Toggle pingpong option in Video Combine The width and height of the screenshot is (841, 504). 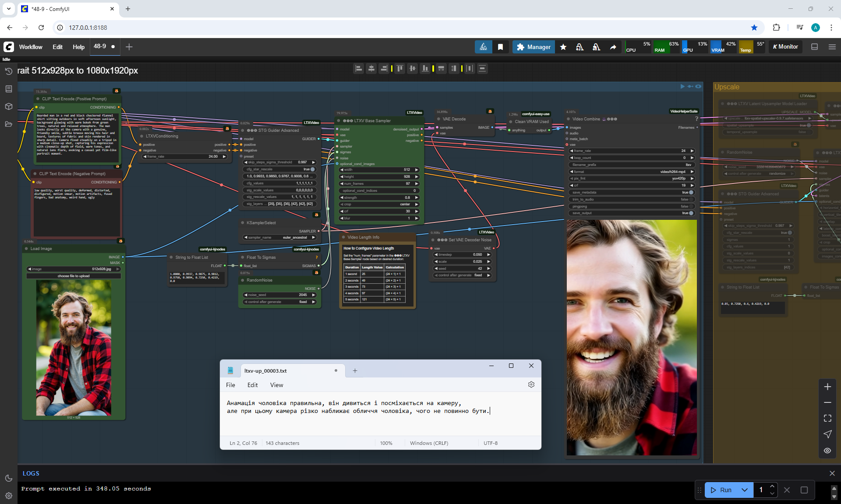pyautogui.click(x=691, y=206)
